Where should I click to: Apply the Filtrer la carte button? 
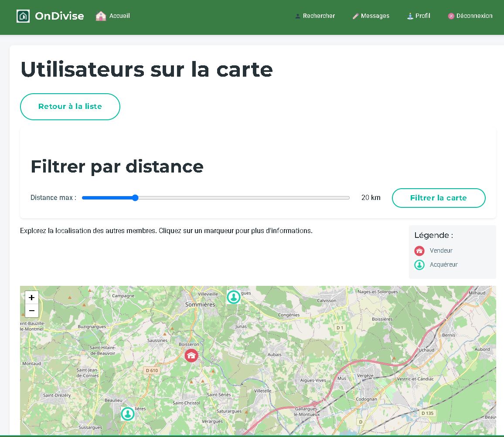pyautogui.click(x=438, y=198)
